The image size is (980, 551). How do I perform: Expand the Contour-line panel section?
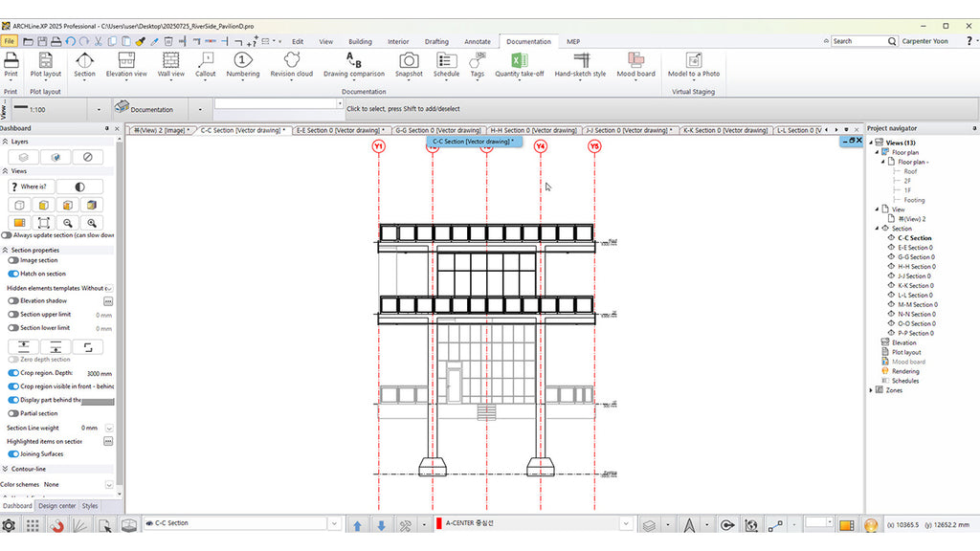point(5,469)
